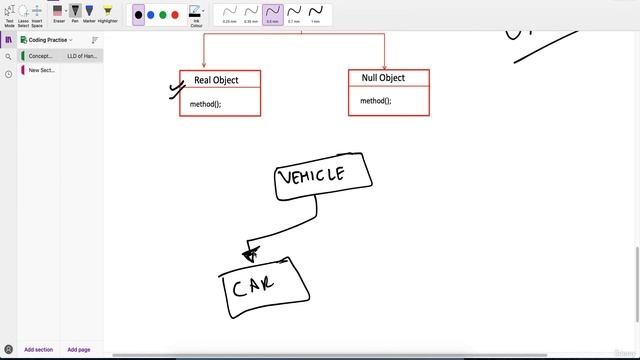640x360 pixels.
Task: Toggle the notebooks navigation icon
Action: coord(8,40)
